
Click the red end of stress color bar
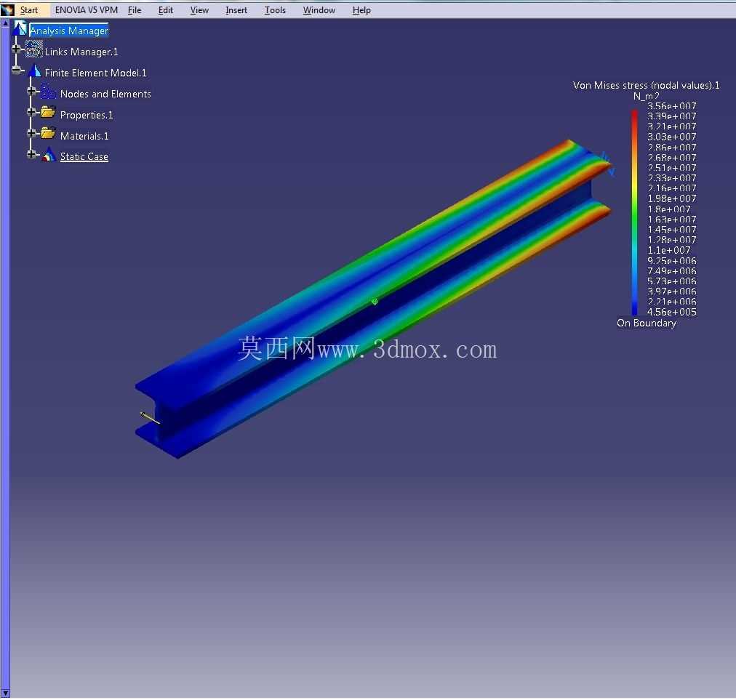point(635,116)
